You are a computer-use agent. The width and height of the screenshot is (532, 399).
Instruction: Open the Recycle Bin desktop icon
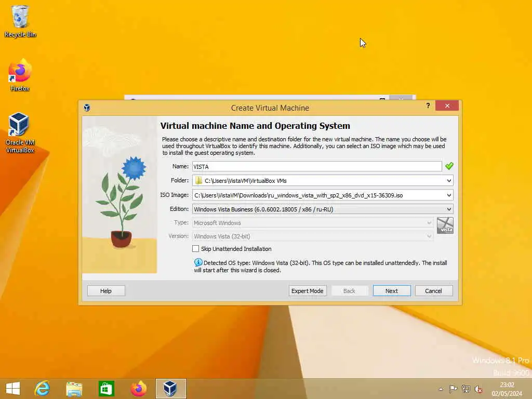click(x=20, y=21)
